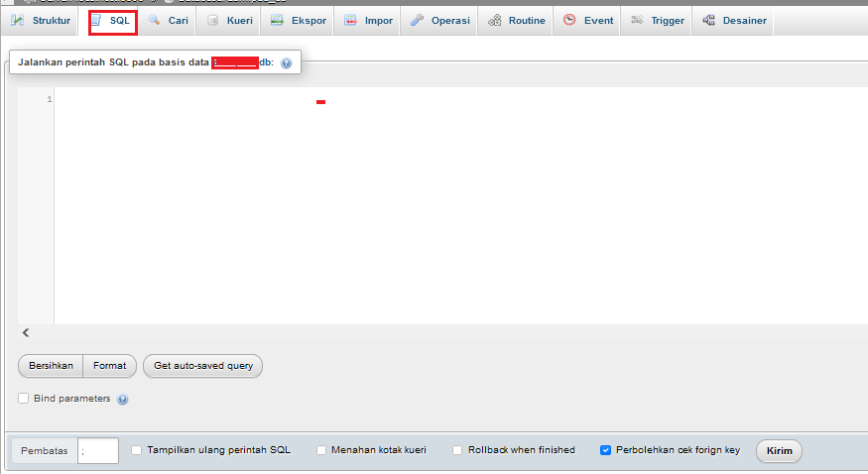Click the Impor tab icon
The height and width of the screenshot is (474, 868).
click(351, 21)
